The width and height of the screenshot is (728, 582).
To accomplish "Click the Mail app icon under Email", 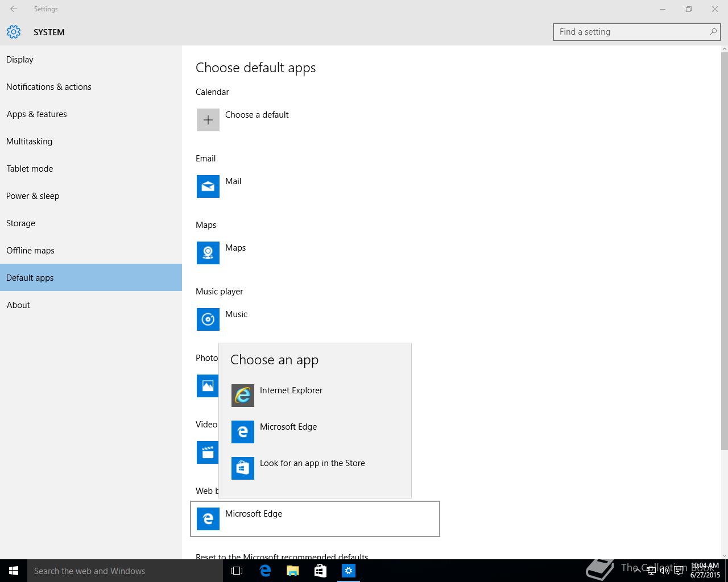I will coord(208,186).
